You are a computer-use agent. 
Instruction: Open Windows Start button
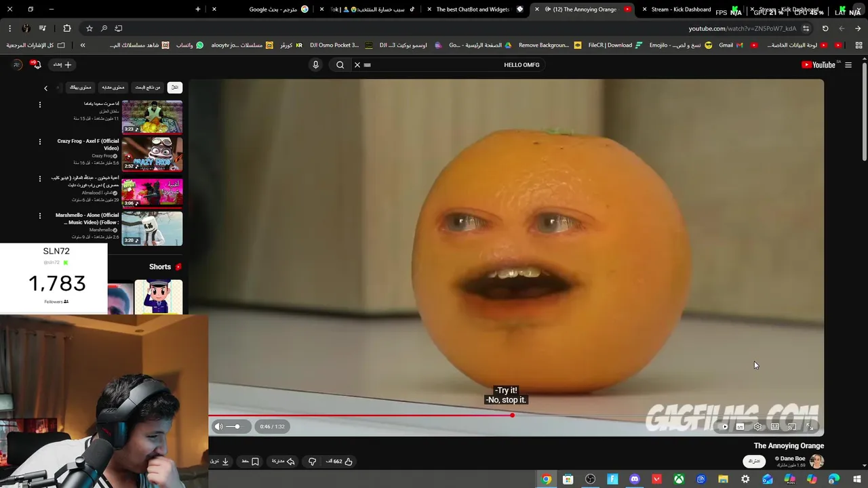pos(856,479)
